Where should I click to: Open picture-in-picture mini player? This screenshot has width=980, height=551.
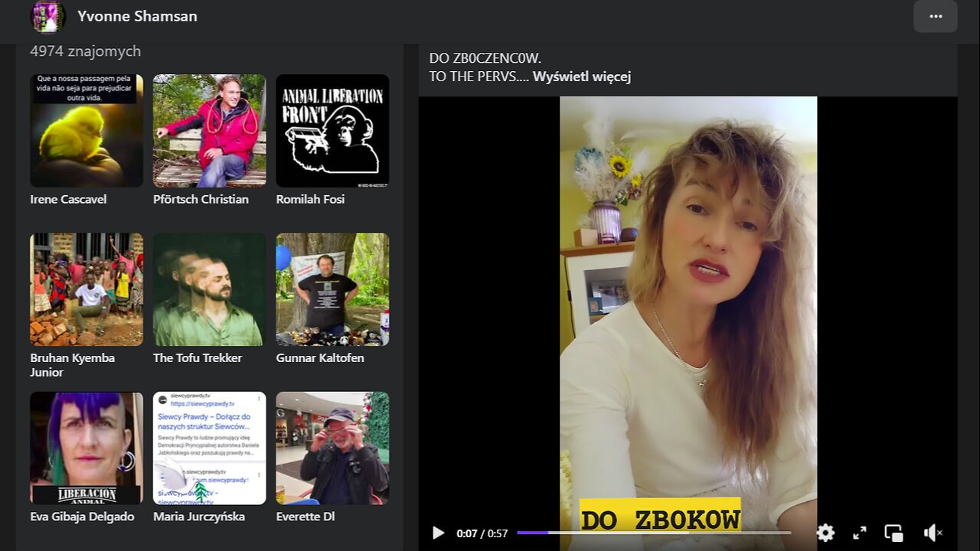(893, 533)
